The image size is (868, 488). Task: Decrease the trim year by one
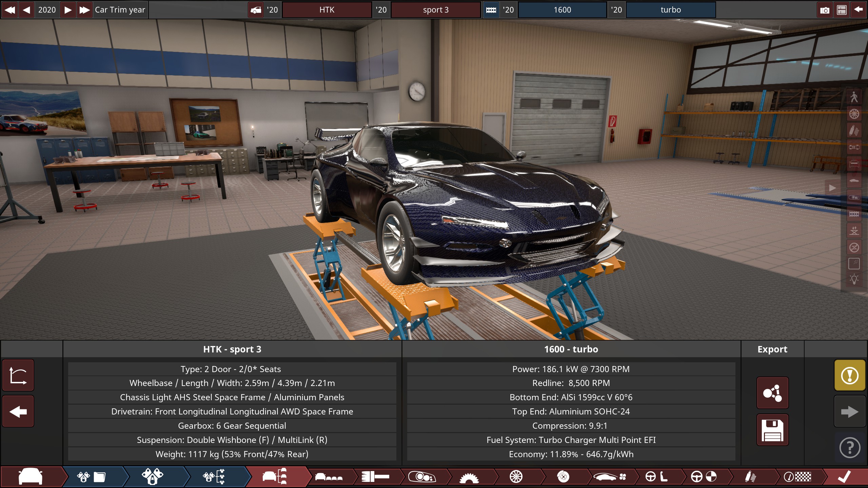tap(26, 10)
